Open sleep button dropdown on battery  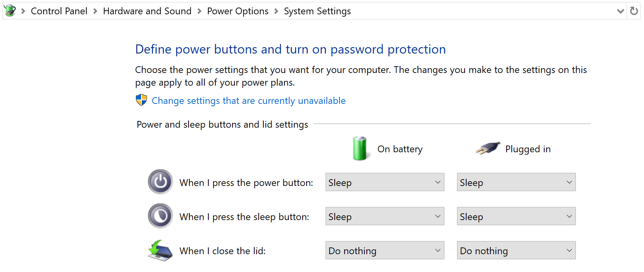coord(385,216)
